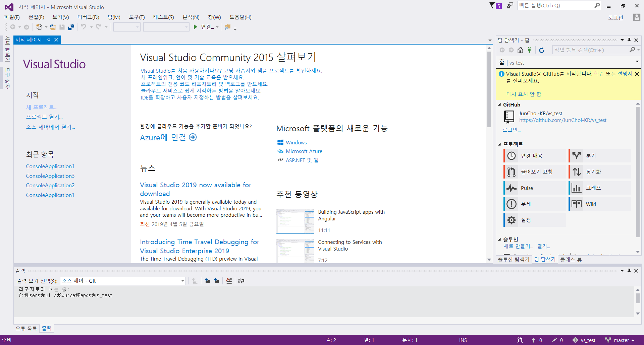Image resolution: width=644 pixels, height=345 pixels.
Task: Open recent item ConsoleApplication3
Action: 50,176
